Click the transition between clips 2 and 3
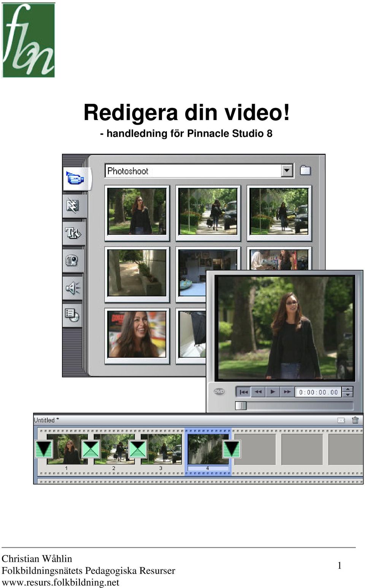The image size is (365, 588). point(138,449)
